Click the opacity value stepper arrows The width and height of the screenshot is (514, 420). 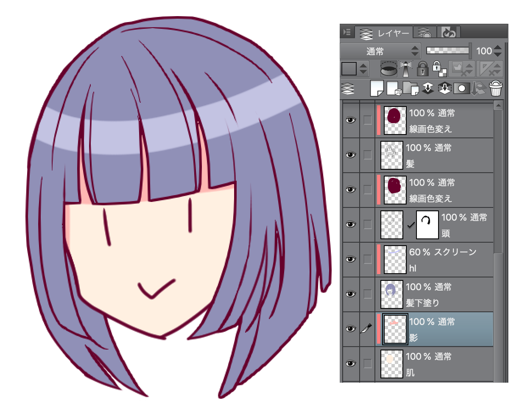[x=497, y=51]
